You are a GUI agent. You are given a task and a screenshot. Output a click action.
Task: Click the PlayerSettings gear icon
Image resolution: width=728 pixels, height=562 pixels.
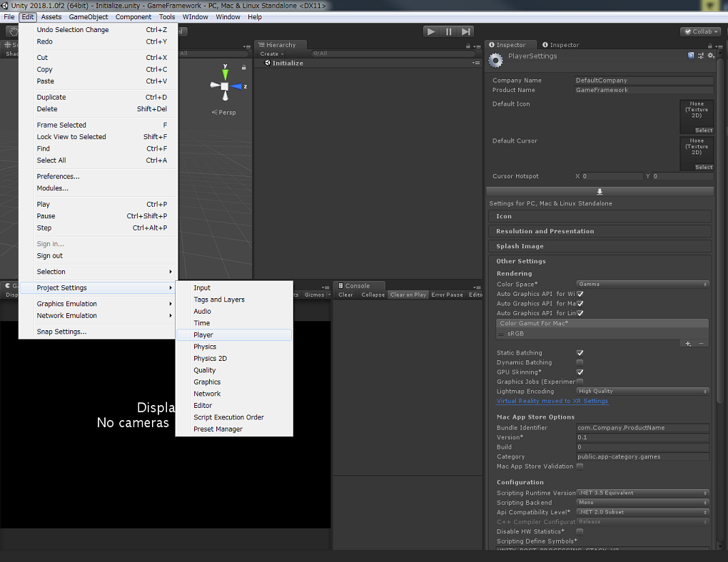[x=496, y=61]
